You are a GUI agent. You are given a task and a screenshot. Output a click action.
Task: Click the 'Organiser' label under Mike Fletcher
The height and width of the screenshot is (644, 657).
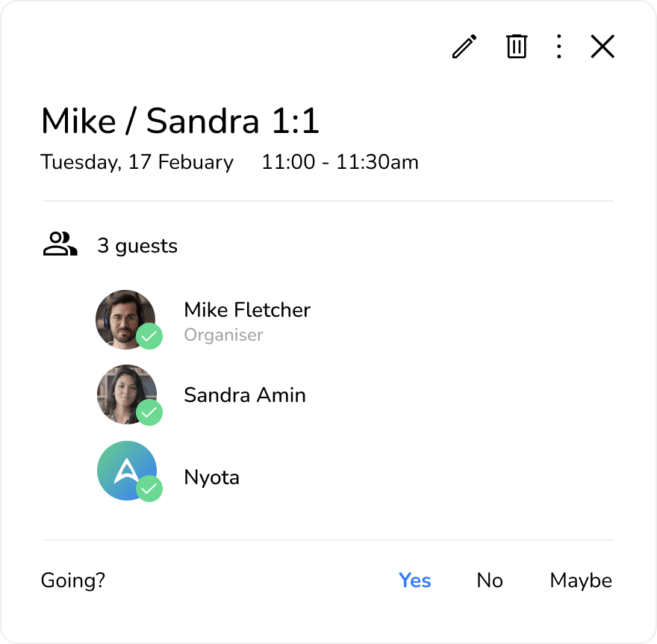click(x=223, y=335)
